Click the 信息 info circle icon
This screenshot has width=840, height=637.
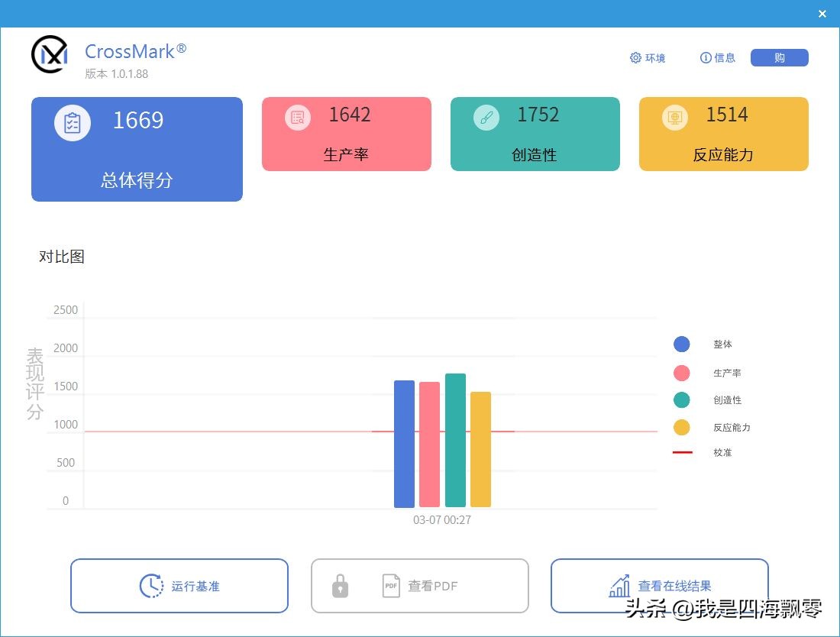(x=704, y=57)
